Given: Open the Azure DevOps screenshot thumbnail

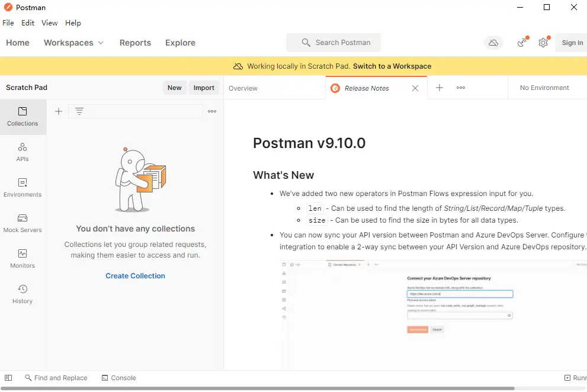Looking at the screenshot, I should (x=433, y=314).
